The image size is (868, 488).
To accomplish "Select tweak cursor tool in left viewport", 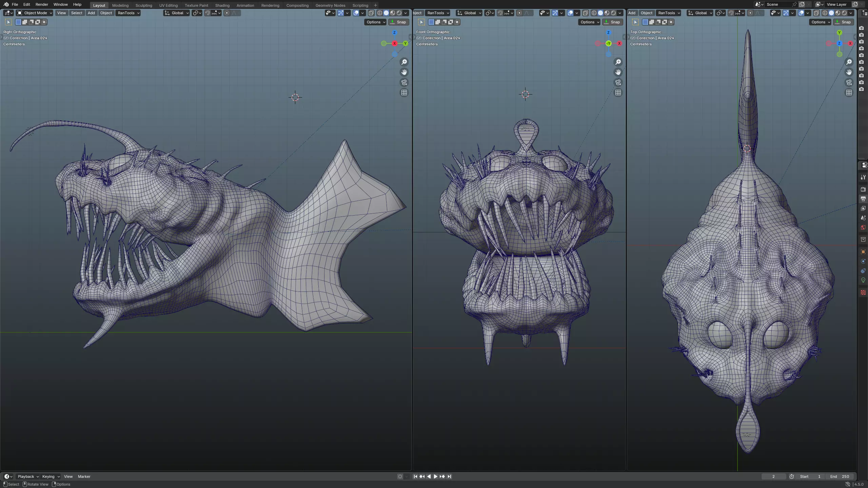I will 8,22.
